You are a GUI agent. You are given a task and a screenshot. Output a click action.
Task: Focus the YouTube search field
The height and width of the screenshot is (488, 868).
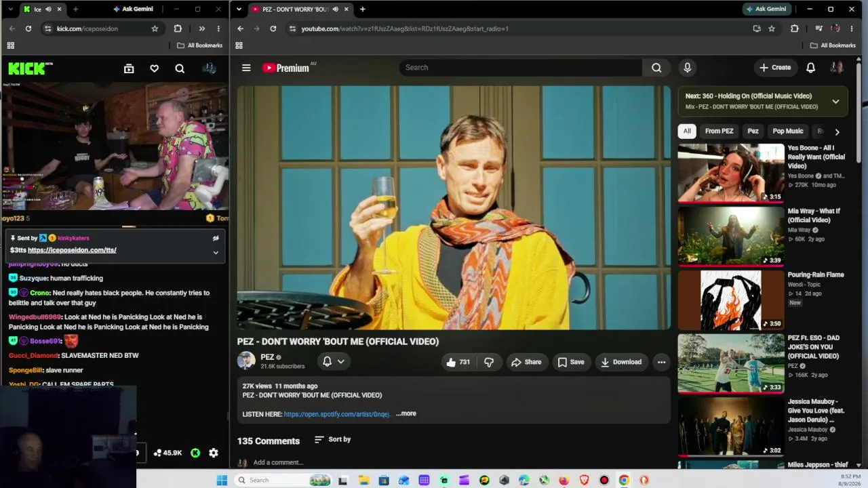click(x=521, y=68)
